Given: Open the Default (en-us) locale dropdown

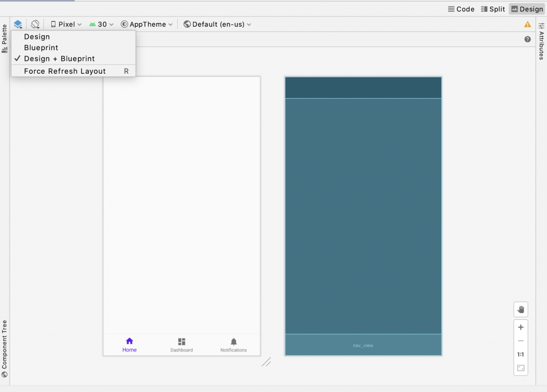Looking at the screenshot, I should [x=217, y=24].
